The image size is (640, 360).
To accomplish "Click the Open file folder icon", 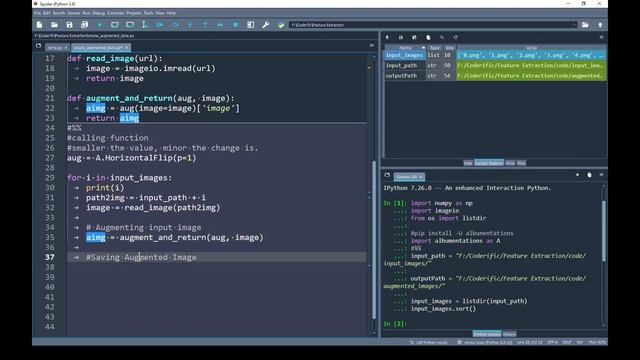I will [54, 25].
